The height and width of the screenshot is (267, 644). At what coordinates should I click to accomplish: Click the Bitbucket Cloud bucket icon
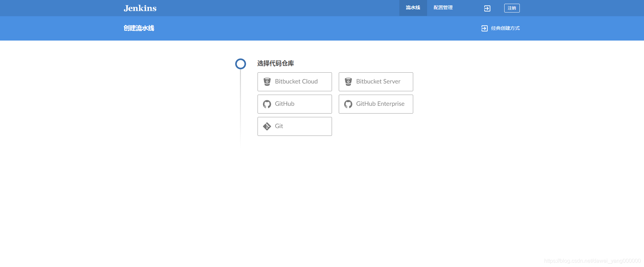click(267, 82)
